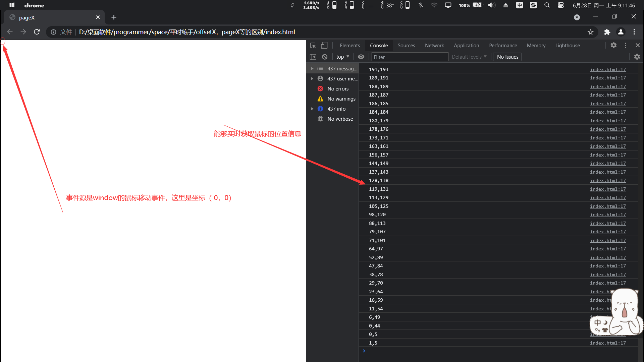644x362 pixels.
Task: Switch to the Elements tab
Action: pos(350,46)
